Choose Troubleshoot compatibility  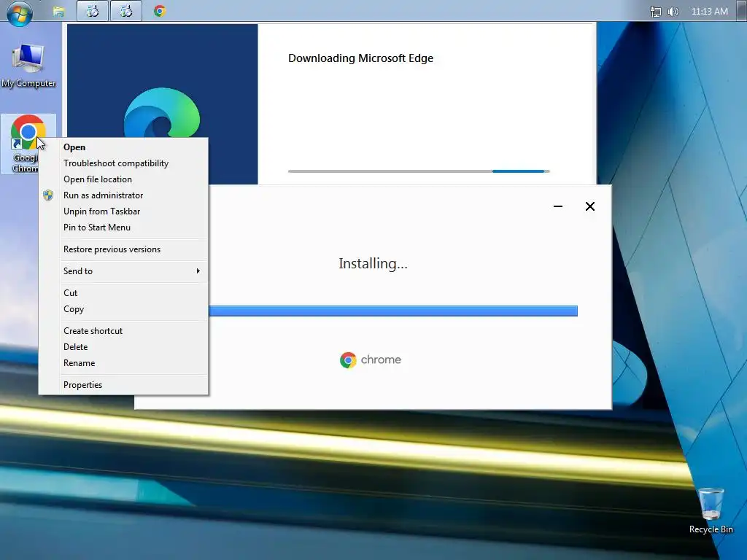tap(123, 163)
